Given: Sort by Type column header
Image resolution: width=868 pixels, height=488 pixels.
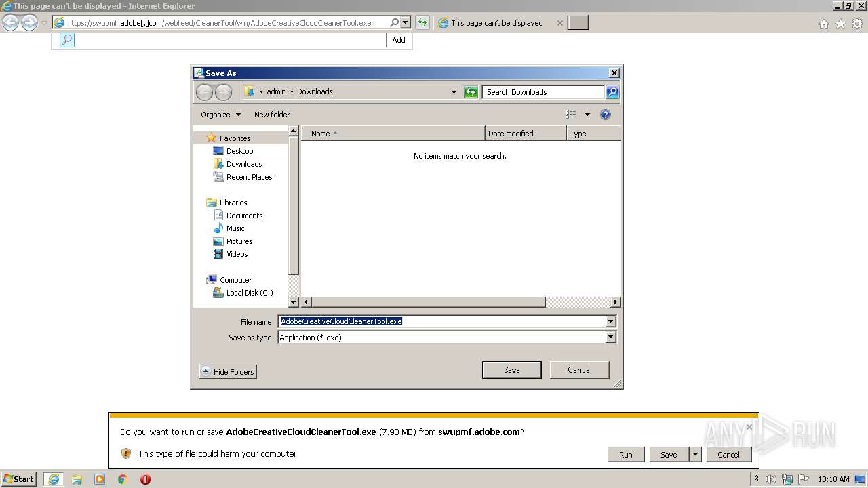Looking at the screenshot, I should tap(593, 134).
